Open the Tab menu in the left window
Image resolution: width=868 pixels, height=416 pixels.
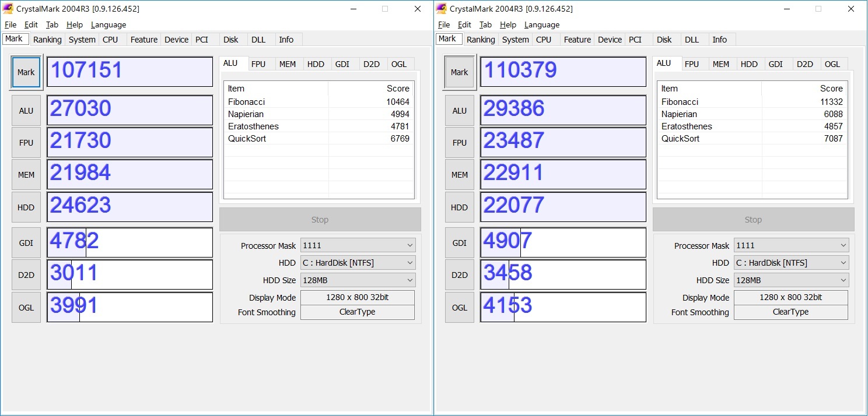pyautogui.click(x=52, y=24)
